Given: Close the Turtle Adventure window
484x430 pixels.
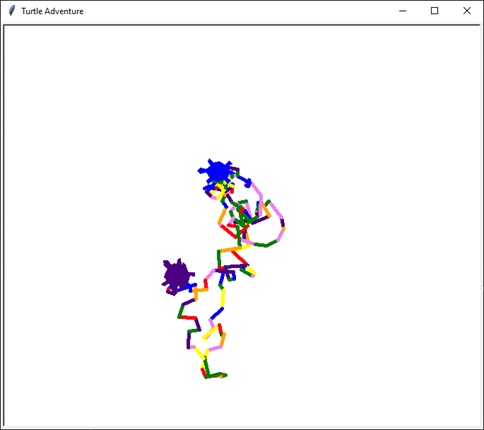Looking at the screenshot, I should 467,11.
